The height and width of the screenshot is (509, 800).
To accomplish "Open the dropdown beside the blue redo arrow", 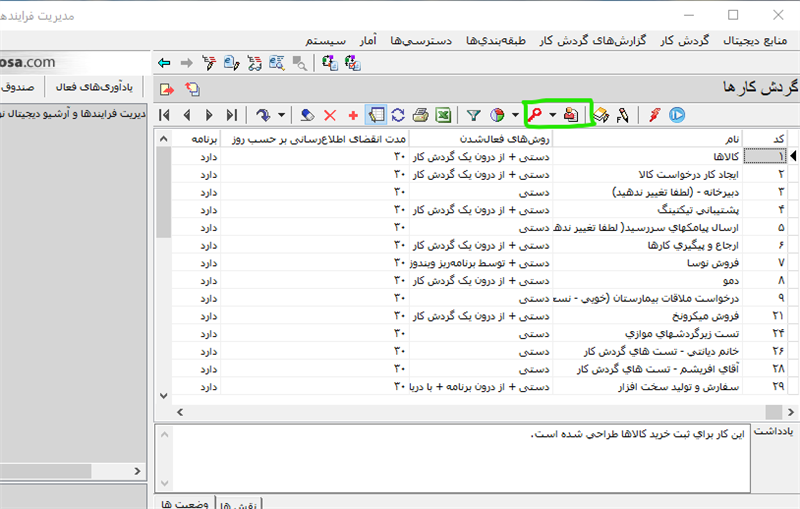I will pos(282,115).
